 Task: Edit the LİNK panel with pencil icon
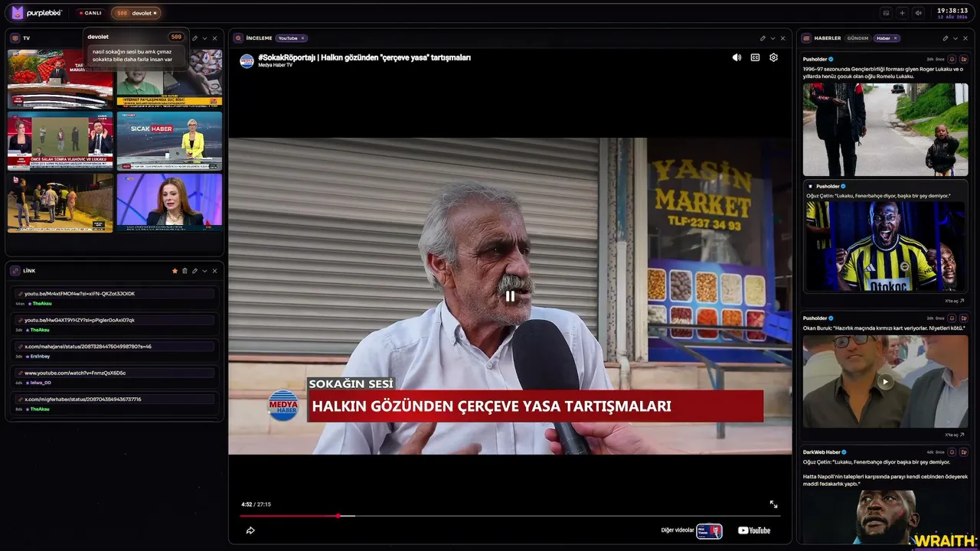(194, 271)
